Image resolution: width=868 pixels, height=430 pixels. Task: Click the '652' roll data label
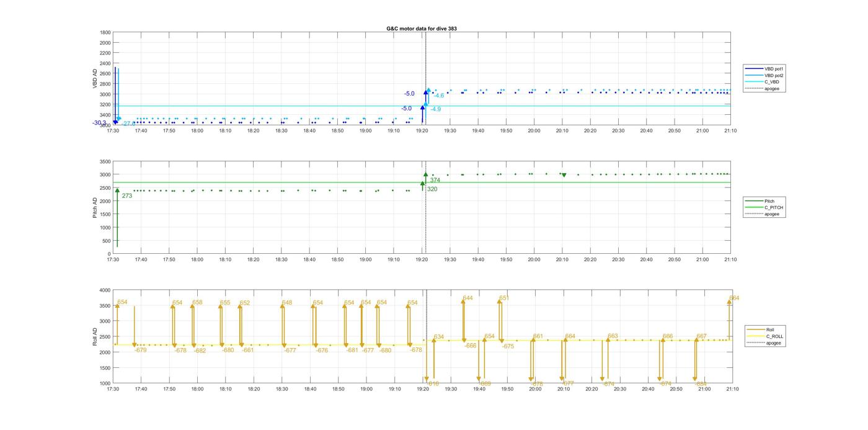[x=245, y=303]
